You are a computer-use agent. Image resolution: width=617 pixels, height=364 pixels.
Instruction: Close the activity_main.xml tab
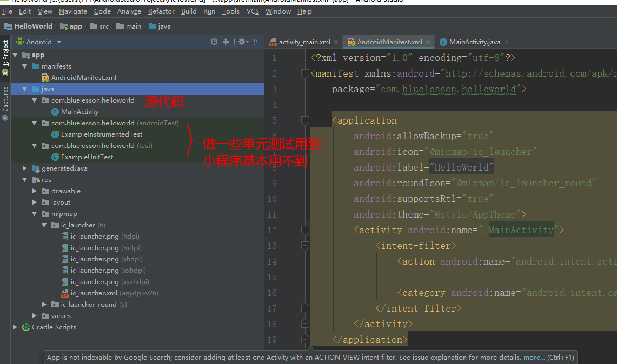point(336,42)
